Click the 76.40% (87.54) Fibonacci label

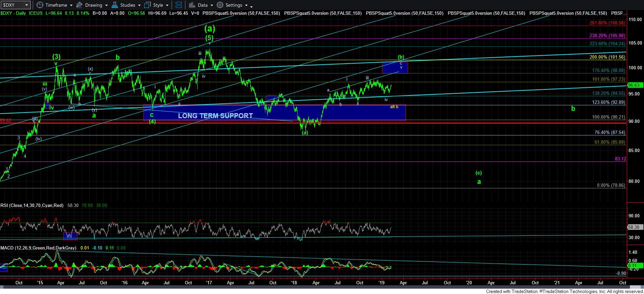point(610,133)
